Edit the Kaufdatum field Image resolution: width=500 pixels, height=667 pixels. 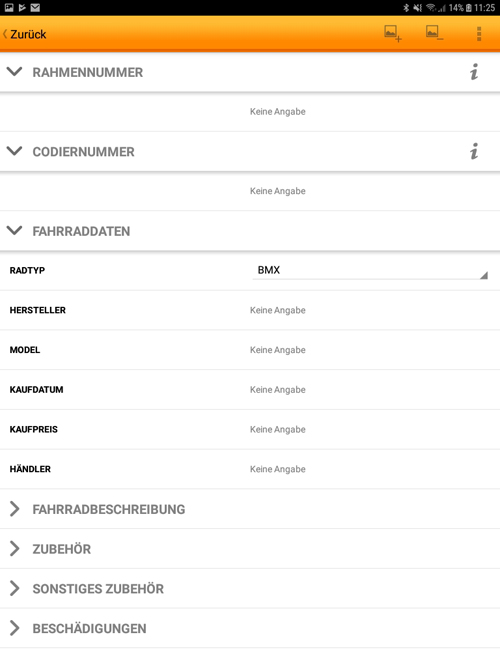click(250, 390)
